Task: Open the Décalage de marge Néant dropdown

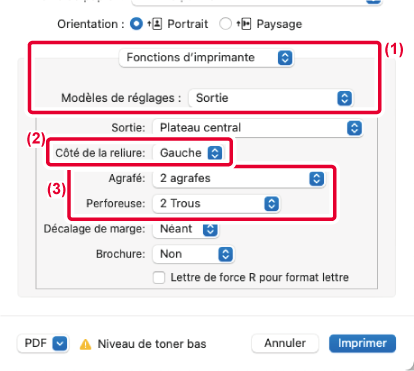Action: pos(185,229)
